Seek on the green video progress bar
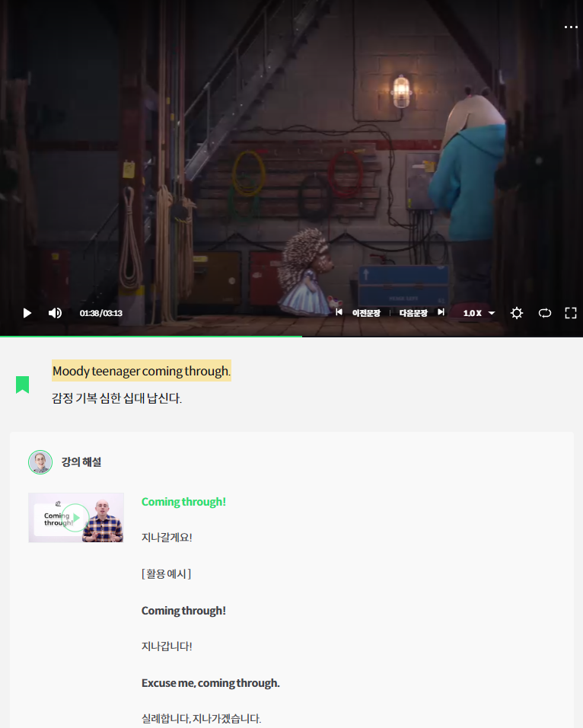 click(x=151, y=336)
